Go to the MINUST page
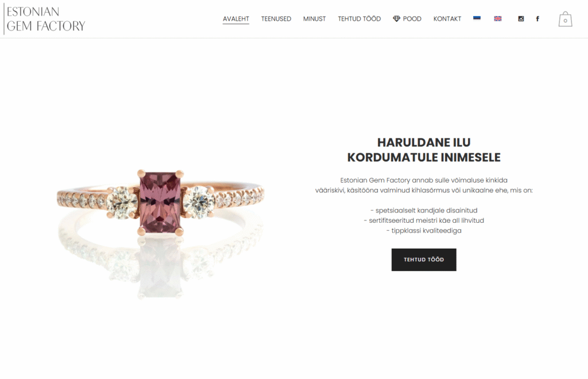 pyautogui.click(x=314, y=19)
